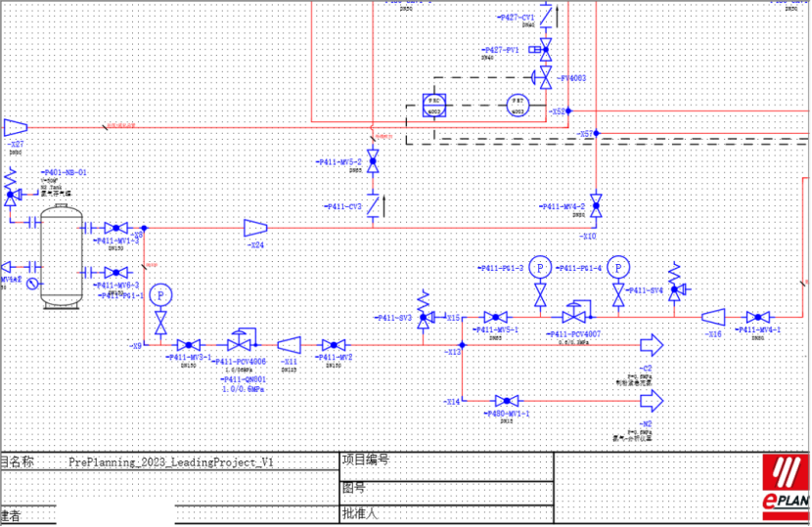
Task: Click the 批准人 title block field
Action: 359,513
